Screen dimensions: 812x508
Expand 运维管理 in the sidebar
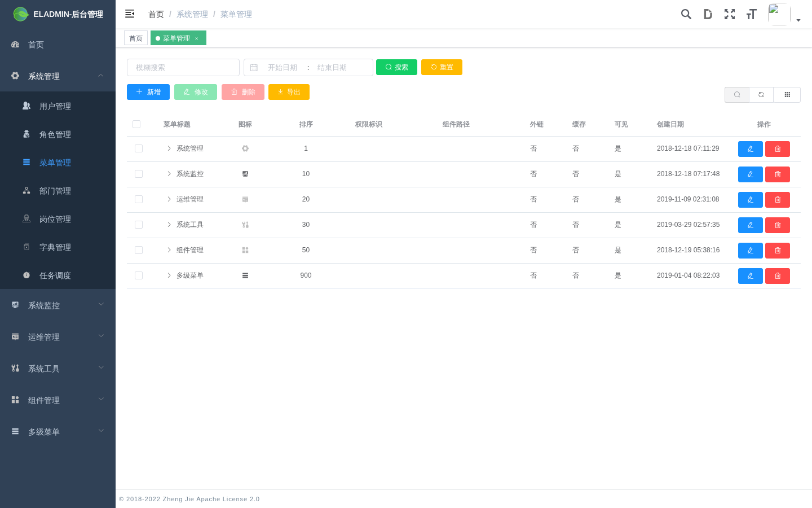[x=58, y=337]
